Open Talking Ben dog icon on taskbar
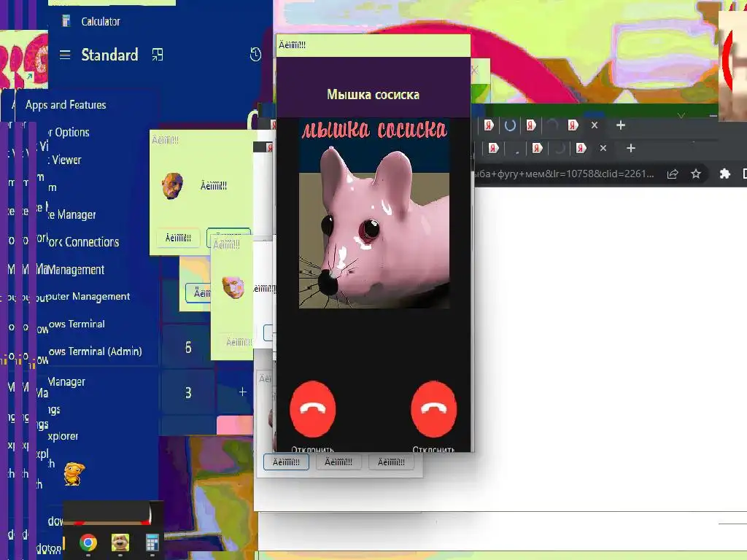 tap(120, 542)
